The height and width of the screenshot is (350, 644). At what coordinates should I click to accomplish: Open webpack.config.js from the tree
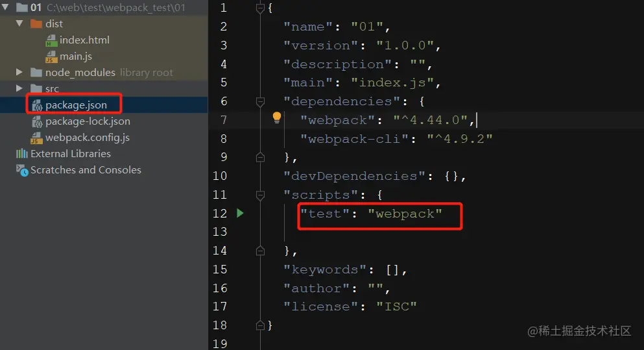click(x=88, y=138)
